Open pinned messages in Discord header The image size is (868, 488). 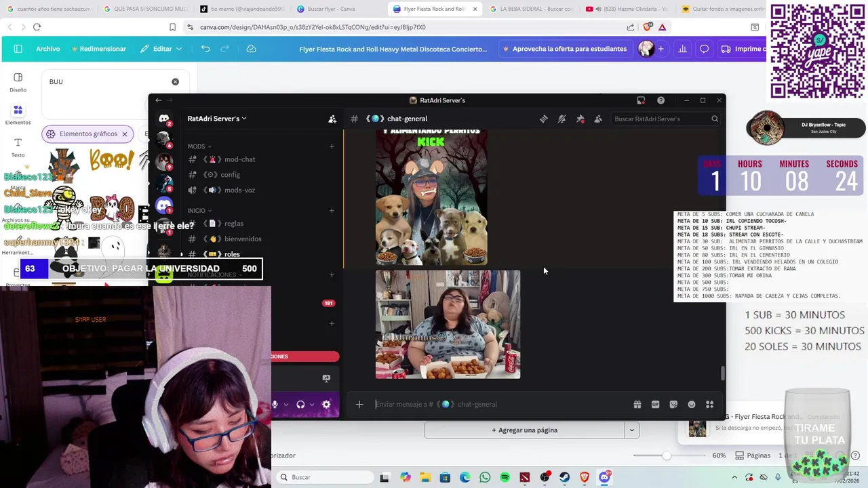click(580, 119)
